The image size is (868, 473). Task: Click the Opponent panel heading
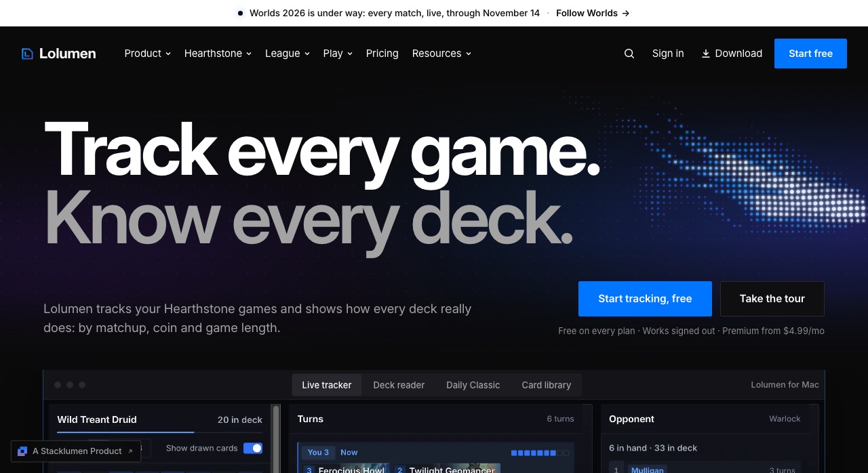(631, 419)
